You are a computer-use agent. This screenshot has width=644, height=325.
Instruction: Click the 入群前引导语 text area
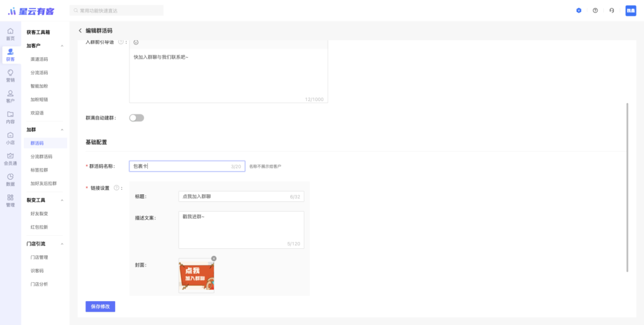pyautogui.click(x=228, y=75)
